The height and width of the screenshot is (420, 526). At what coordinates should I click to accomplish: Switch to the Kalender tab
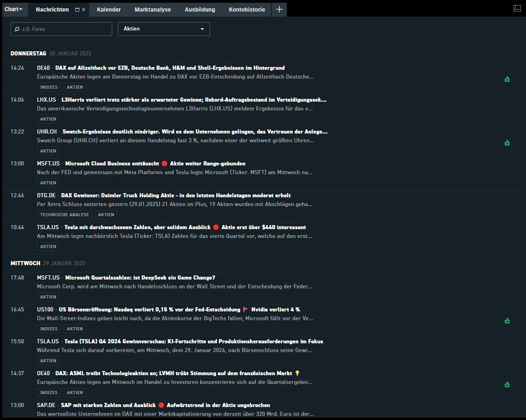pos(109,10)
